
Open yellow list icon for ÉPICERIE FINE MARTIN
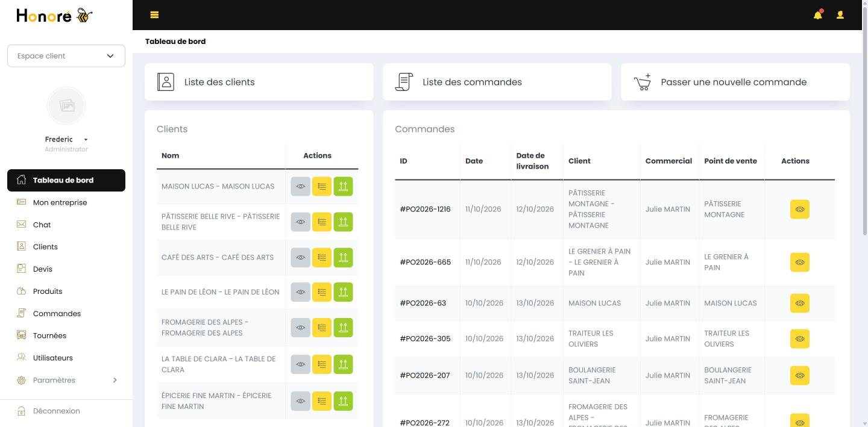tap(322, 401)
